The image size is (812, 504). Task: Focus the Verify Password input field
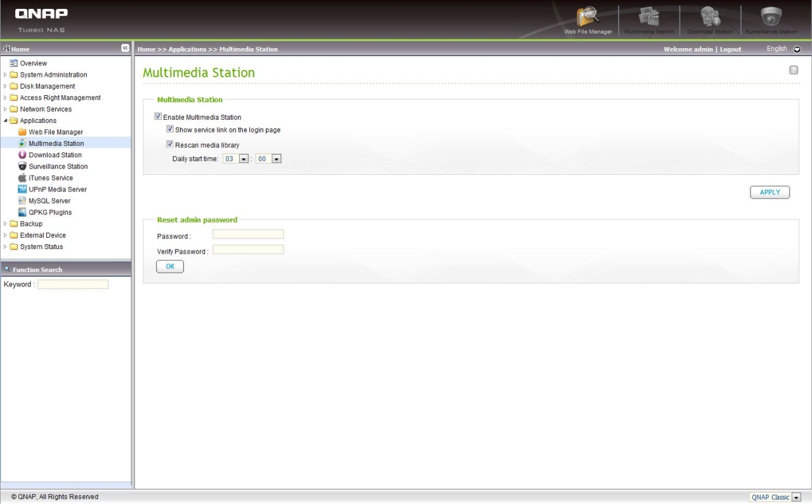pos(248,250)
